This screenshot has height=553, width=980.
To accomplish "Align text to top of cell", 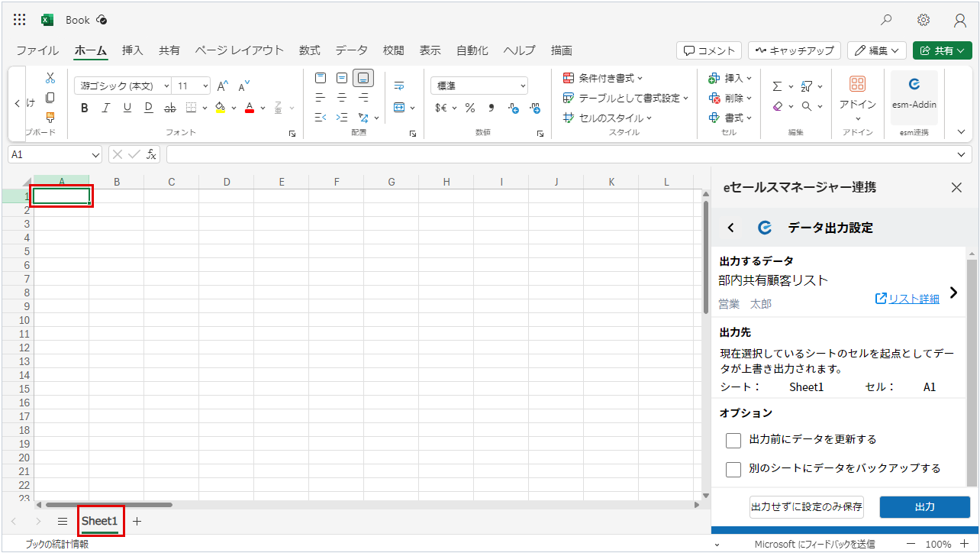I will (x=321, y=78).
